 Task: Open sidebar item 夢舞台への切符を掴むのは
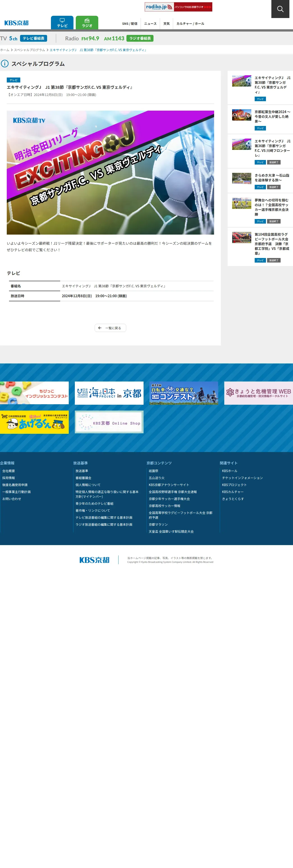(x=260, y=210)
